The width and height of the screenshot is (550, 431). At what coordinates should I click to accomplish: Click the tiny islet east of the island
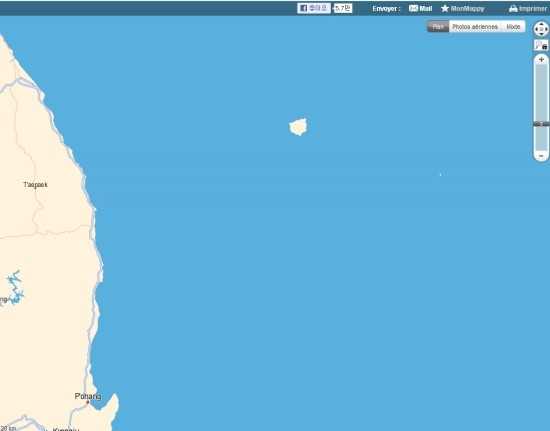pos(440,174)
